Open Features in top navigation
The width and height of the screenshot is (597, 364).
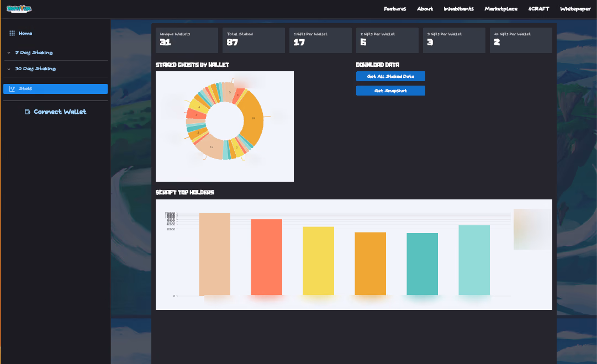point(395,9)
